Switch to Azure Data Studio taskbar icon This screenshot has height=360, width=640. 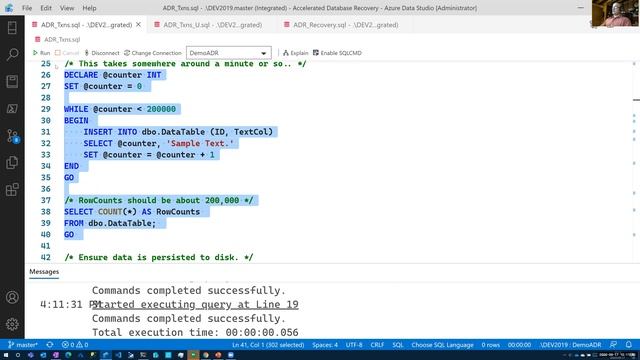[x=106, y=355]
